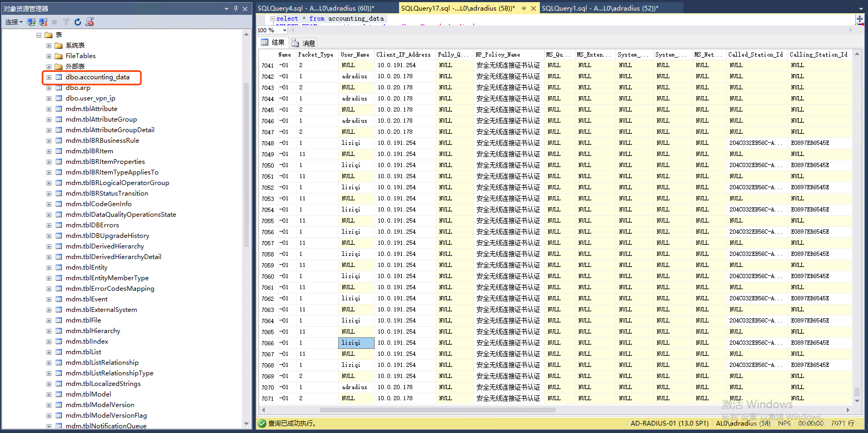Click the filter funnel icon

[x=66, y=22]
